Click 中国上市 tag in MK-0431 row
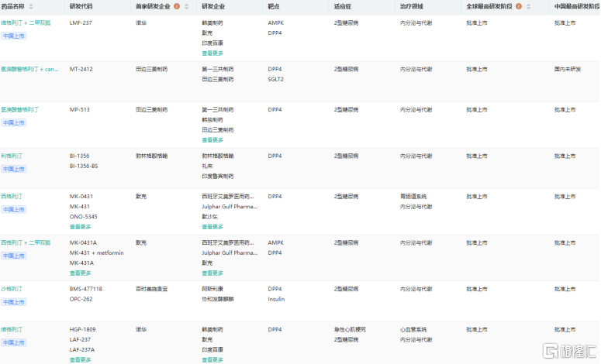The height and width of the screenshot is (364, 601). tap(14, 210)
